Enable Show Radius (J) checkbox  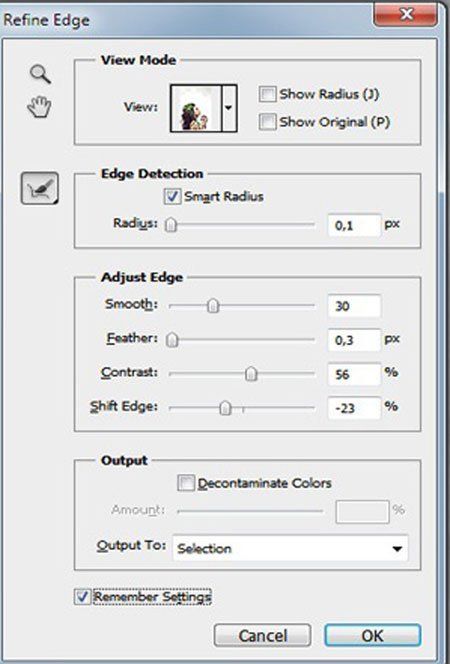click(x=268, y=94)
